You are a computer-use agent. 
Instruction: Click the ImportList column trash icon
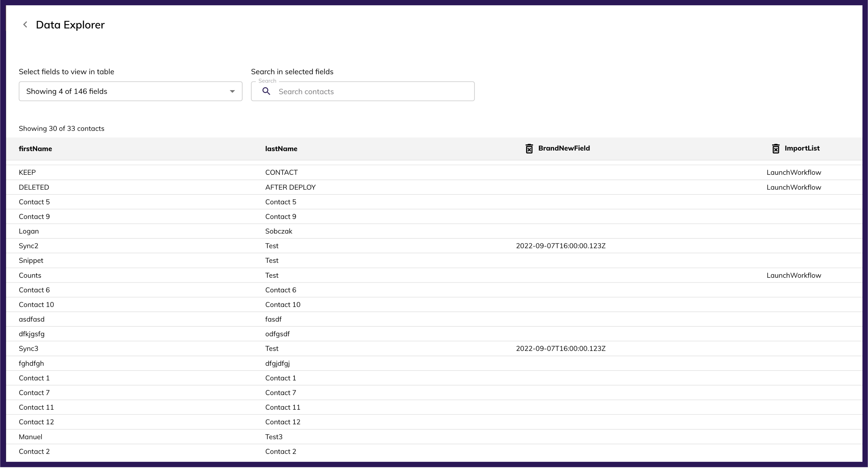(x=775, y=149)
